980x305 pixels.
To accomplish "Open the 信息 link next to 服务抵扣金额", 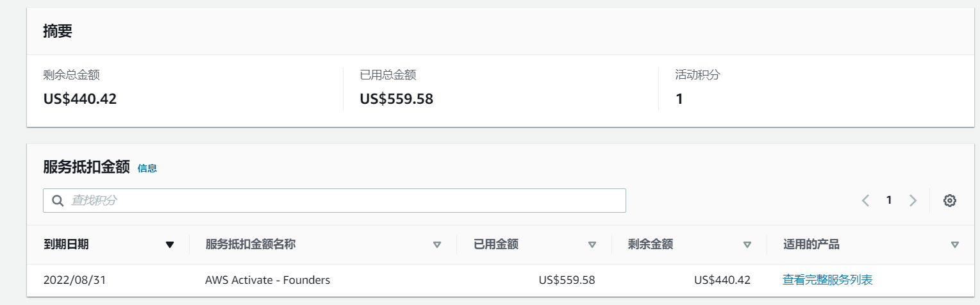I will point(147,169).
